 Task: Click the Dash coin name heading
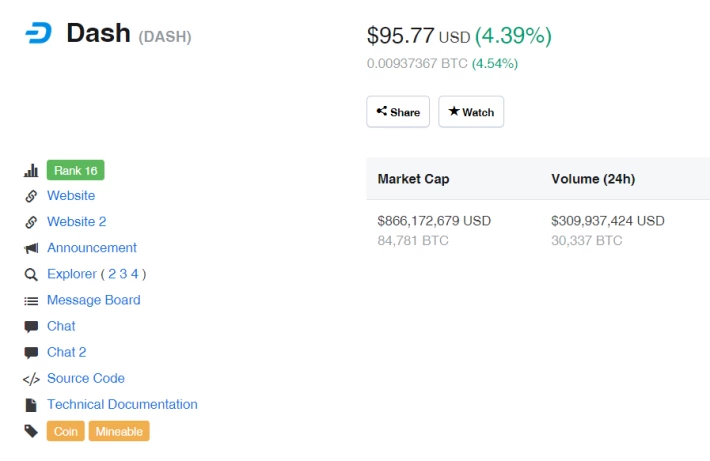point(98,33)
